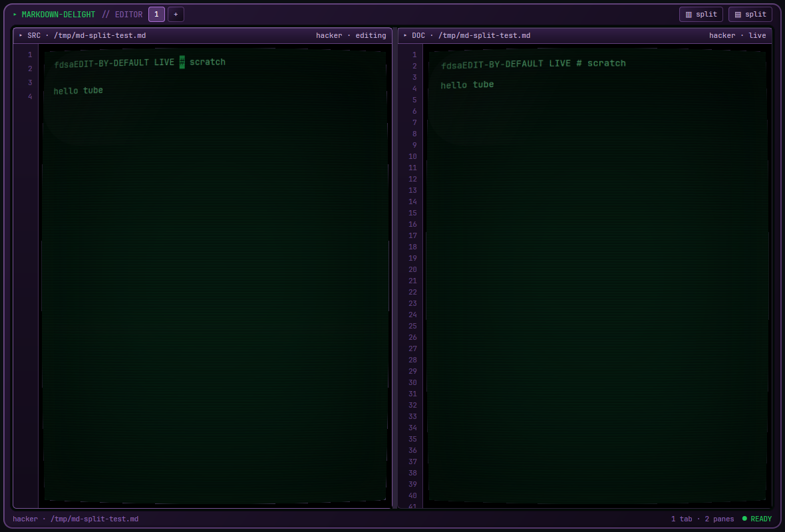Click the 'hacker · live' status in DOC header
785x532 pixels.
(738, 35)
